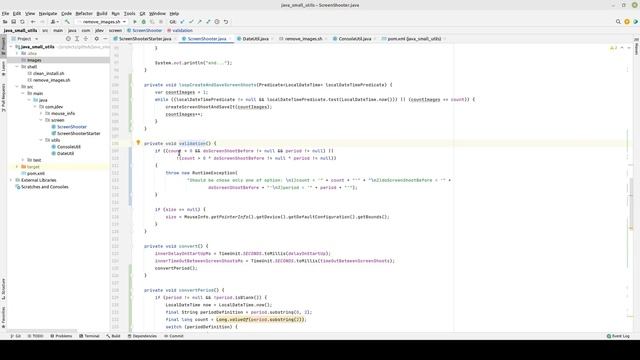Collapse the screen package
640x360 pixels.
click(x=41, y=120)
